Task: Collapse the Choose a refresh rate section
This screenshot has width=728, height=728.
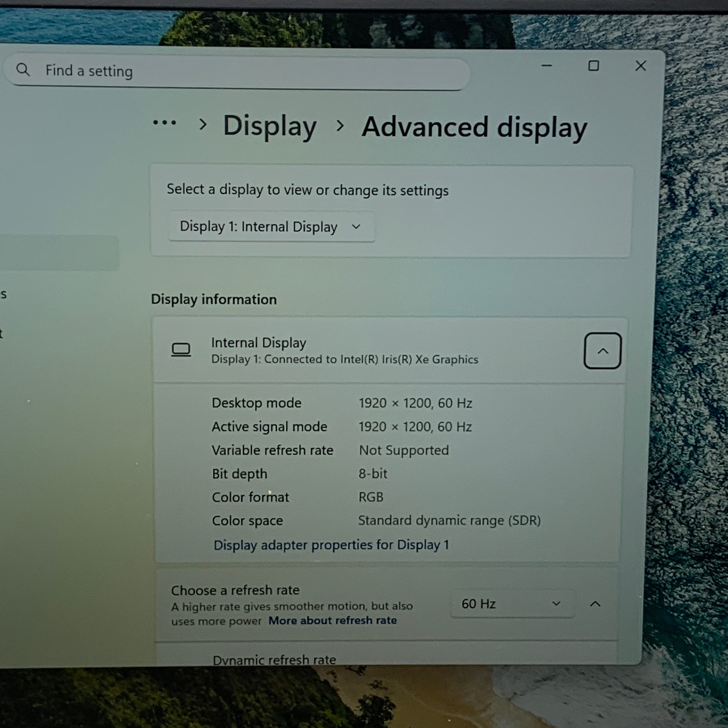Action: (594, 604)
